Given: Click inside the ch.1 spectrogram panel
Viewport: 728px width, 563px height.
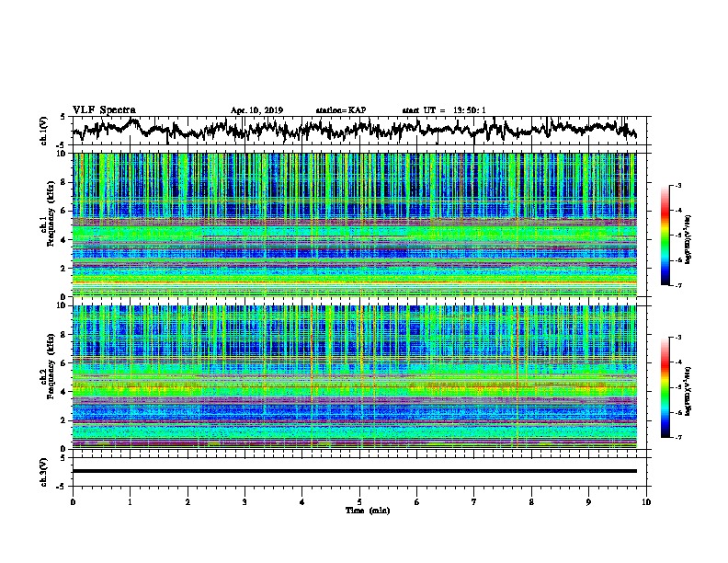Looking at the screenshot, I should coord(354,224).
